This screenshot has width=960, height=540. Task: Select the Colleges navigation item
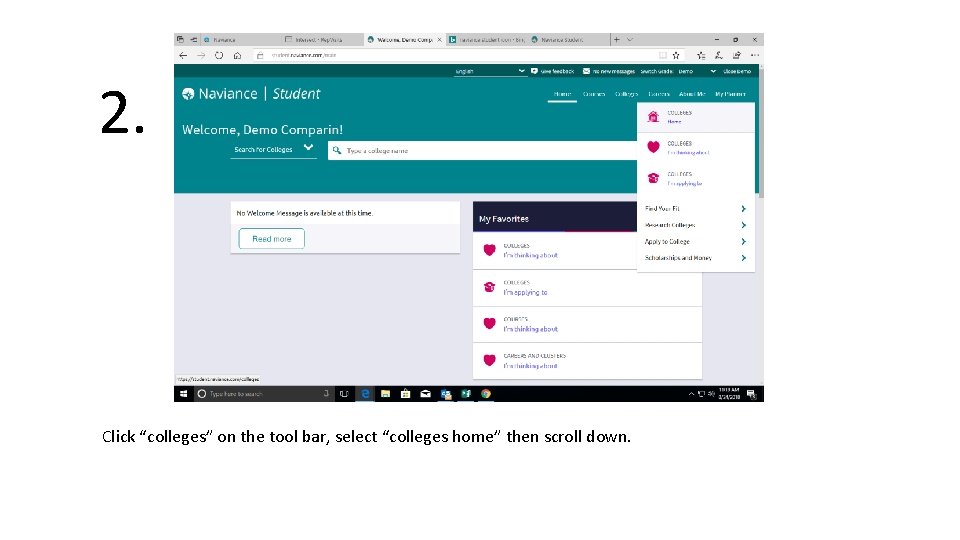[x=626, y=94]
